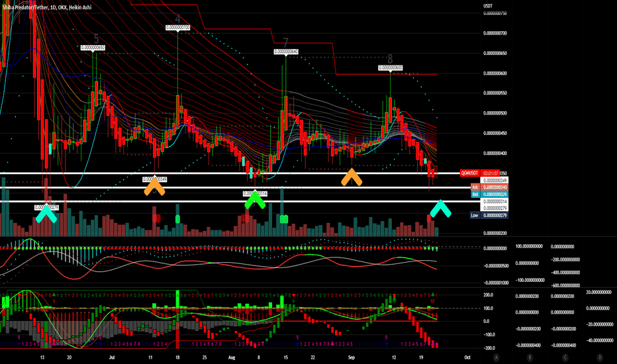Click the 0.0000000650 price callout
The height and width of the screenshot is (364, 617).
coord(93,48)
